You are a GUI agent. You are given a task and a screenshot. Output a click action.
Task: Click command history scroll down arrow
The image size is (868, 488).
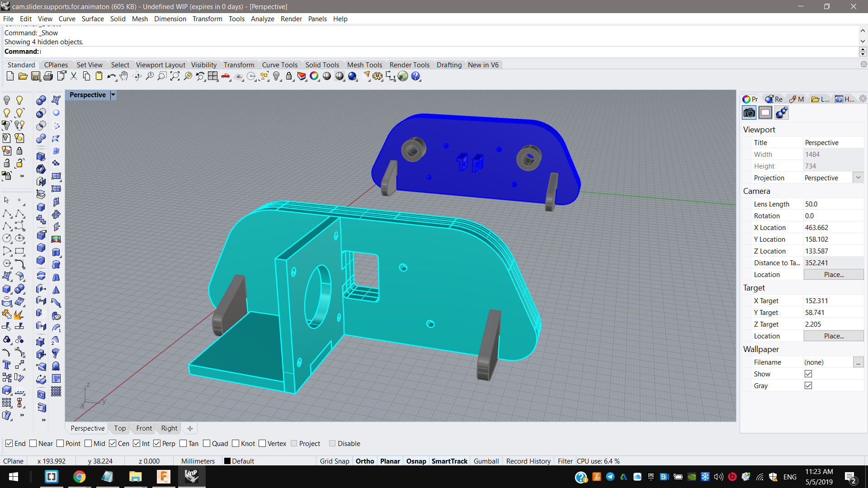(x=863, y=42)
